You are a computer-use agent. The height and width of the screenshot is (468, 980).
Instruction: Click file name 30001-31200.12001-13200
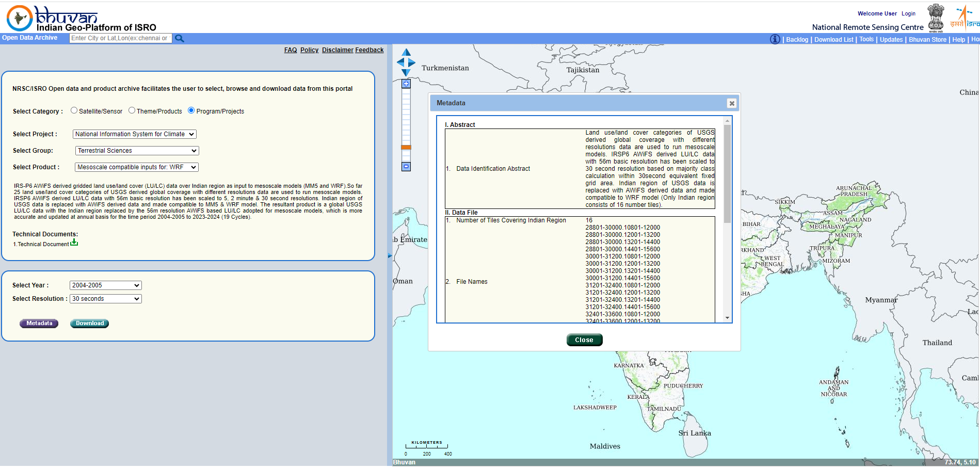tap(622, 264)
